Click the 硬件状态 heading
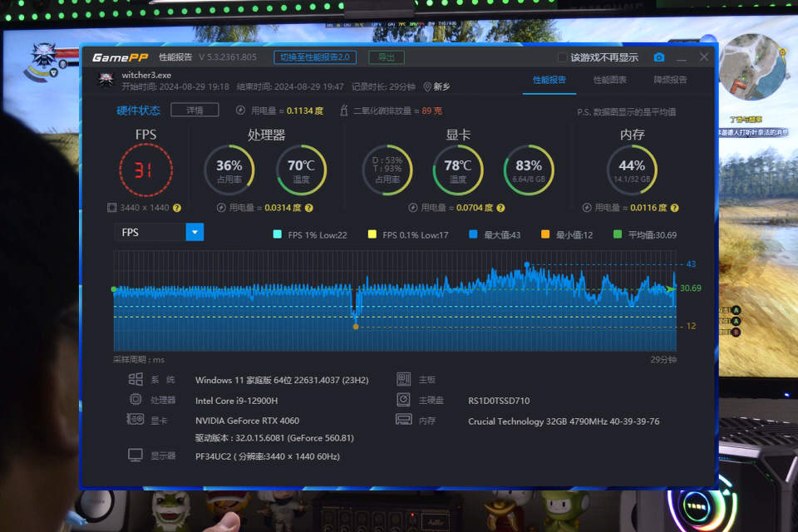Viewport: 798px width, 532px height. coord(139,111)
